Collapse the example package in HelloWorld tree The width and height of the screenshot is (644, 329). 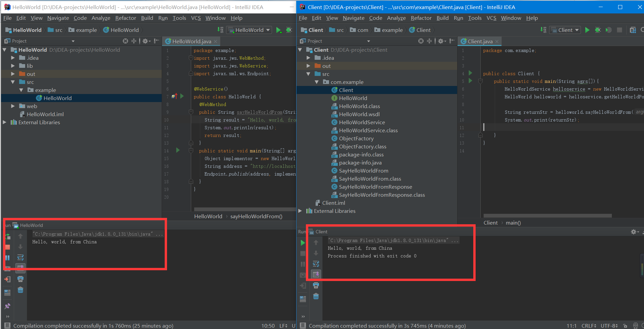click(x=21, y=90)
